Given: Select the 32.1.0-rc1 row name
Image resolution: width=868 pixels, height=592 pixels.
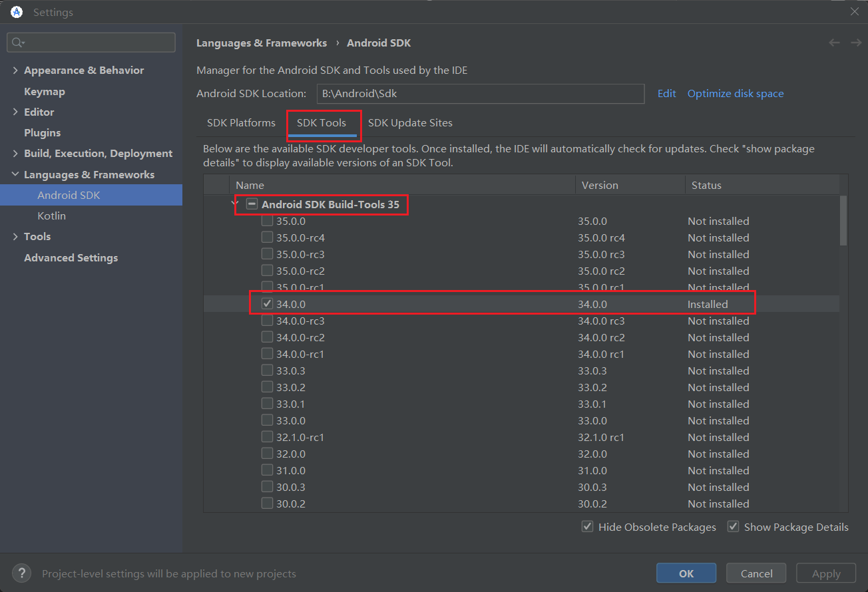Looking at the screenshot, I should [x=300, y=437].
